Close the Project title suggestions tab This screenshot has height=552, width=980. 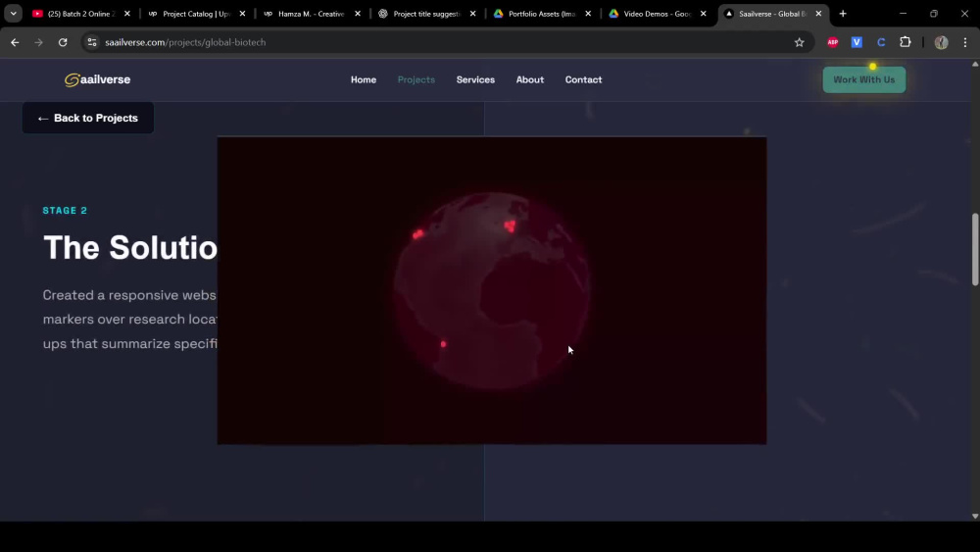472,13
